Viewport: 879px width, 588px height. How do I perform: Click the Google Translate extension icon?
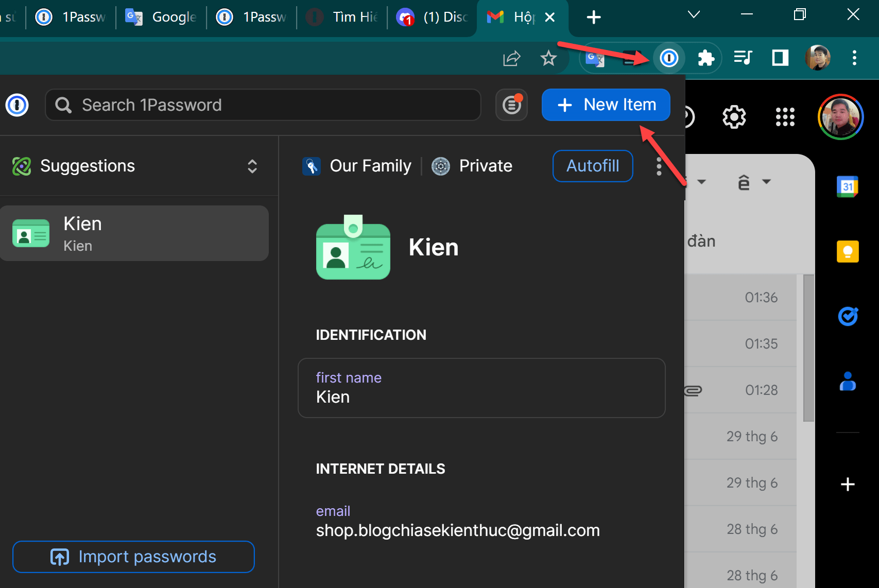tap(595, 59)
